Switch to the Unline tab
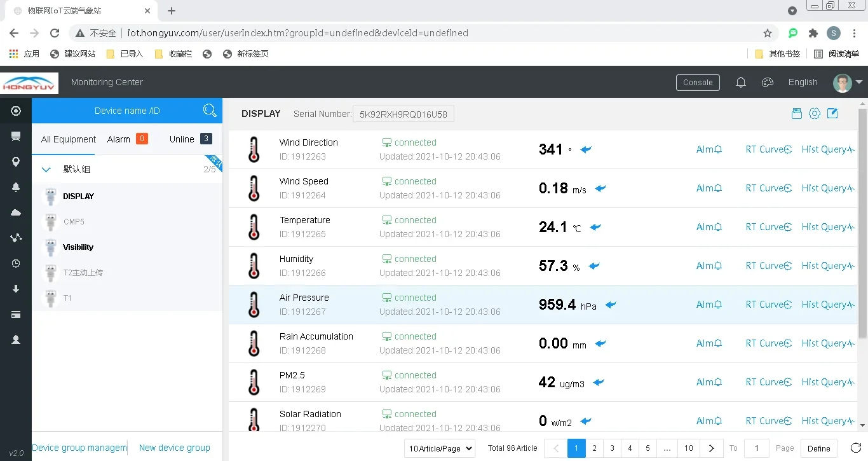Viewport: 868px width, 461px height. (x=191, y=139)
